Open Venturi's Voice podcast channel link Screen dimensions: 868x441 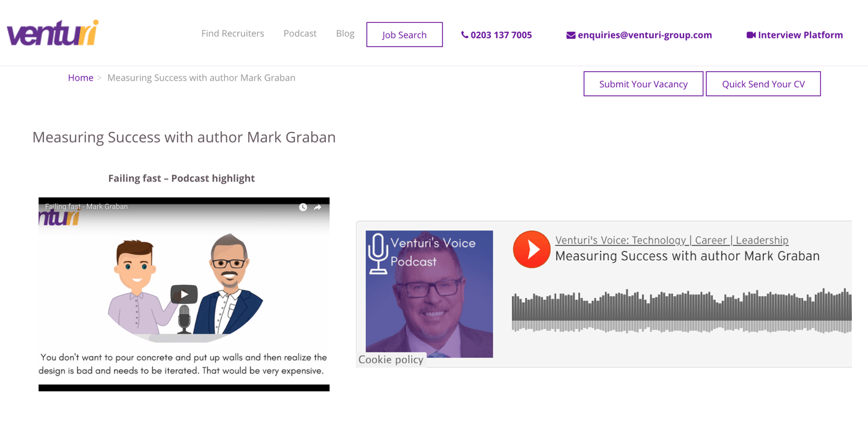coord(671,240)
